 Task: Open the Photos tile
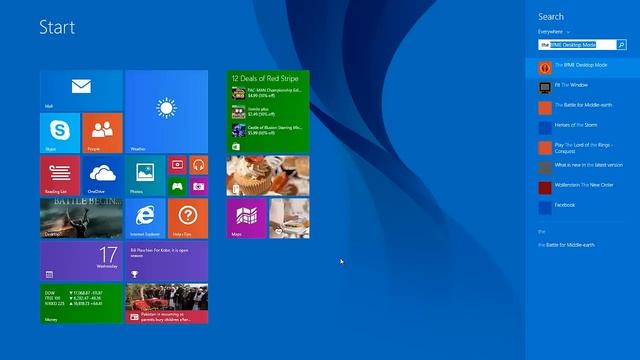pyautogui.click(x=145, y=176)
